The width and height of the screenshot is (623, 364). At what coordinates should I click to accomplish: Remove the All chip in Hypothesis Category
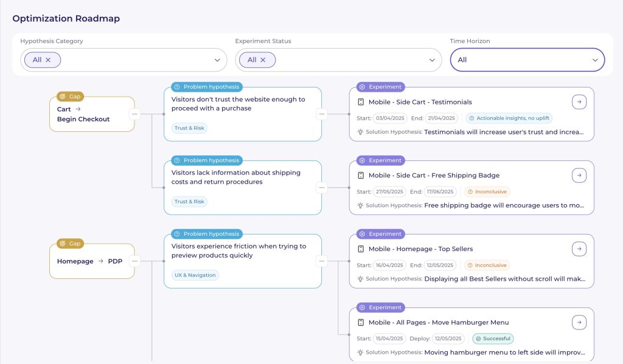coord(48,60)
